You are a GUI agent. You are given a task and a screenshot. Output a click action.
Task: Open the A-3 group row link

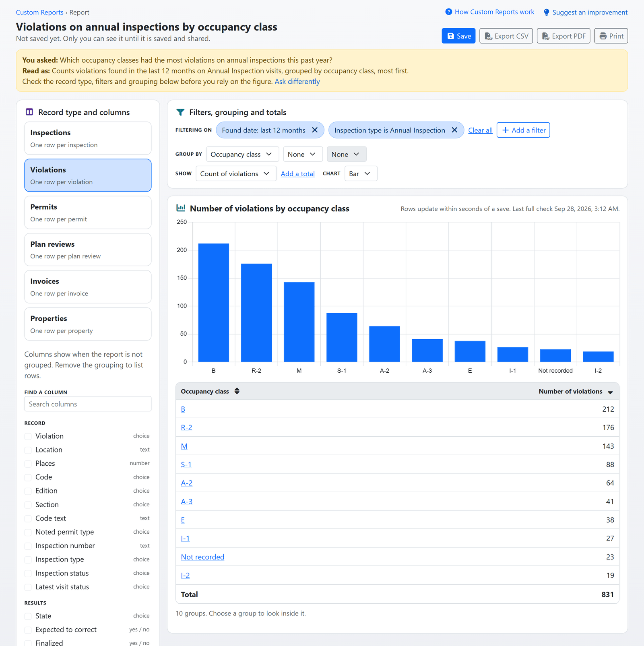tap(187, 502)
